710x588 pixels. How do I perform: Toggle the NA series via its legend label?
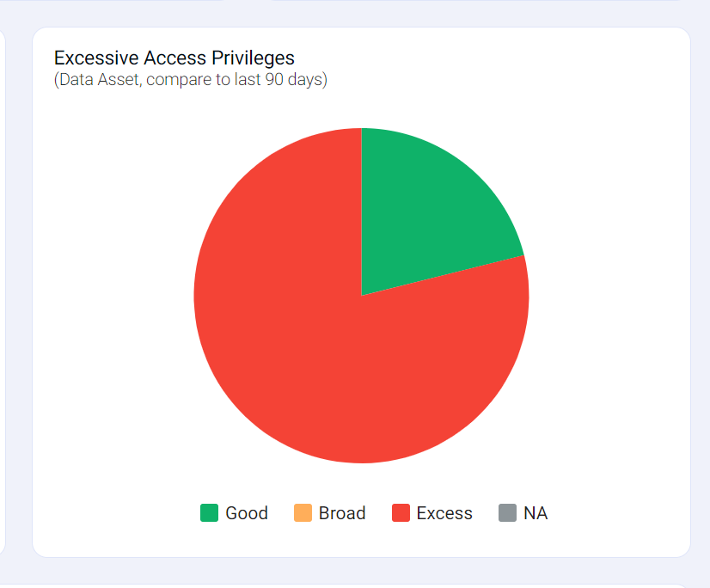(x=536, y=513)
